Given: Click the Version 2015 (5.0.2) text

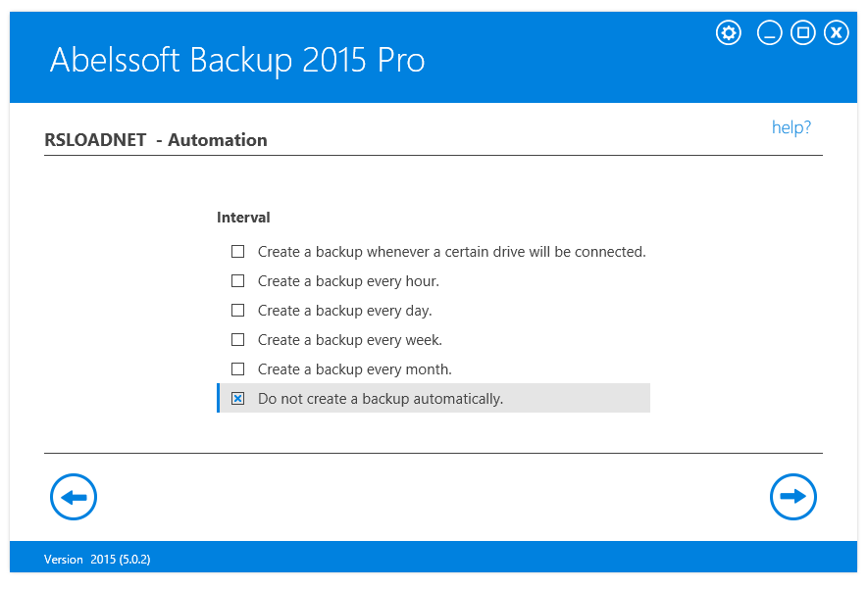Looking at the screenshot, I should click(97, 560).
